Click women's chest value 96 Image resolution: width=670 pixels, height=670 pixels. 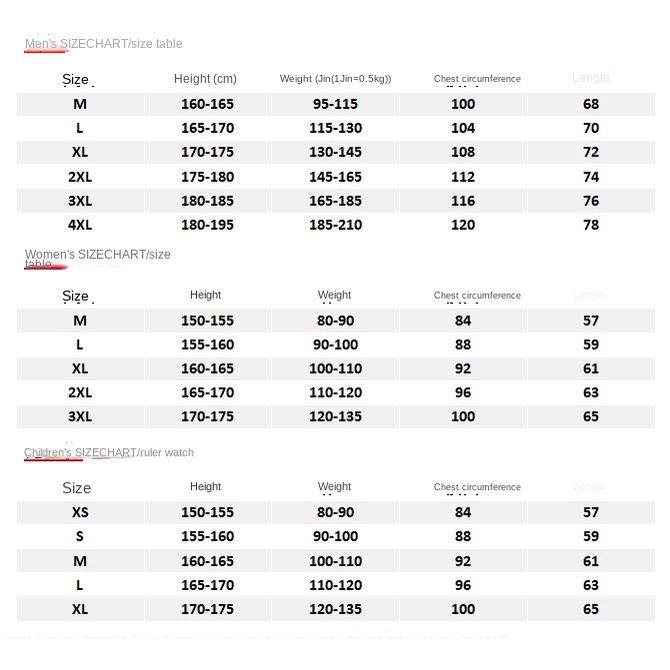click(x=463, y=393)
